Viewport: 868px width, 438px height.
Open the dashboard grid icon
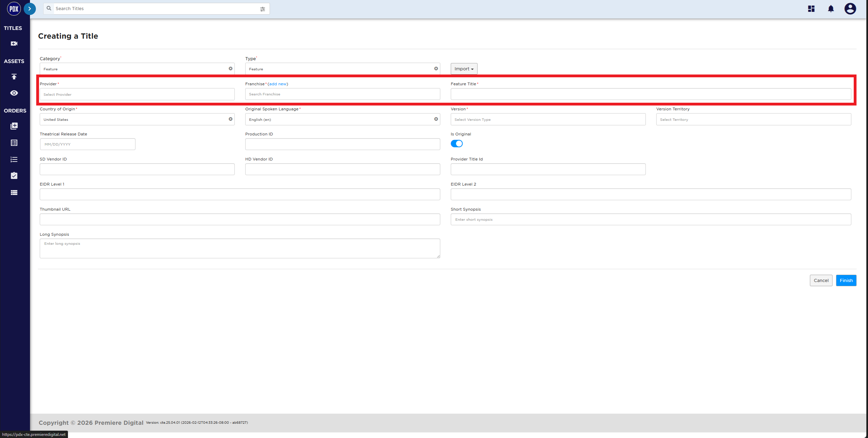[x=811, y=9]
